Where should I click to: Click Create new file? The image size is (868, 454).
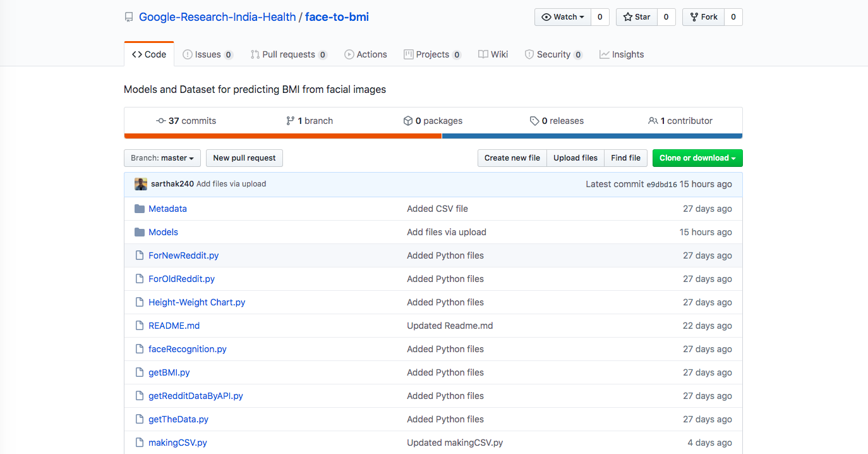pyautogui.click(x=512, y=158)
